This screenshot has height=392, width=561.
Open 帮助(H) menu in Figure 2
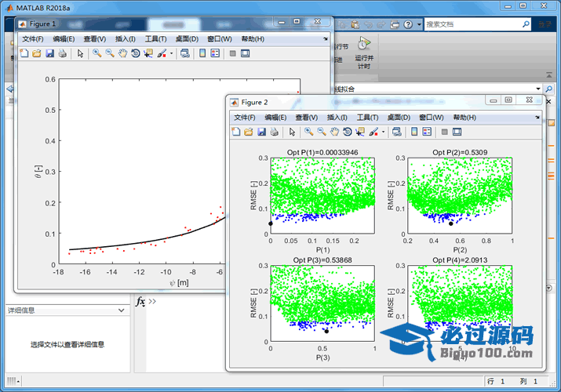464,117
